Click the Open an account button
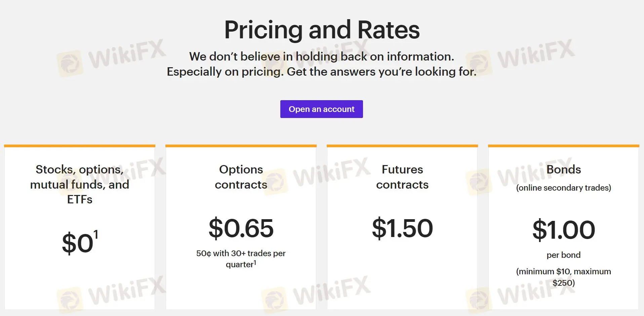Image resolution: width=644 pixels, height=316 pixels. (x=321, y=109)
